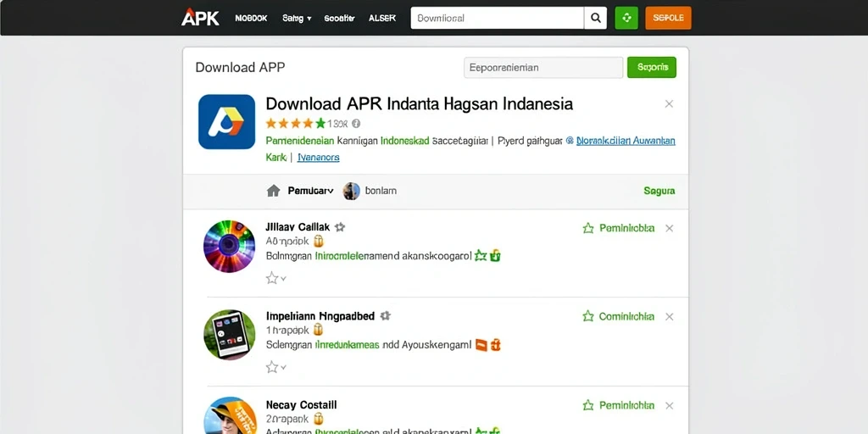Click lock icon beside A0 npodpk
This screenshot has width=868, height=434.
[x=319, y=242]
